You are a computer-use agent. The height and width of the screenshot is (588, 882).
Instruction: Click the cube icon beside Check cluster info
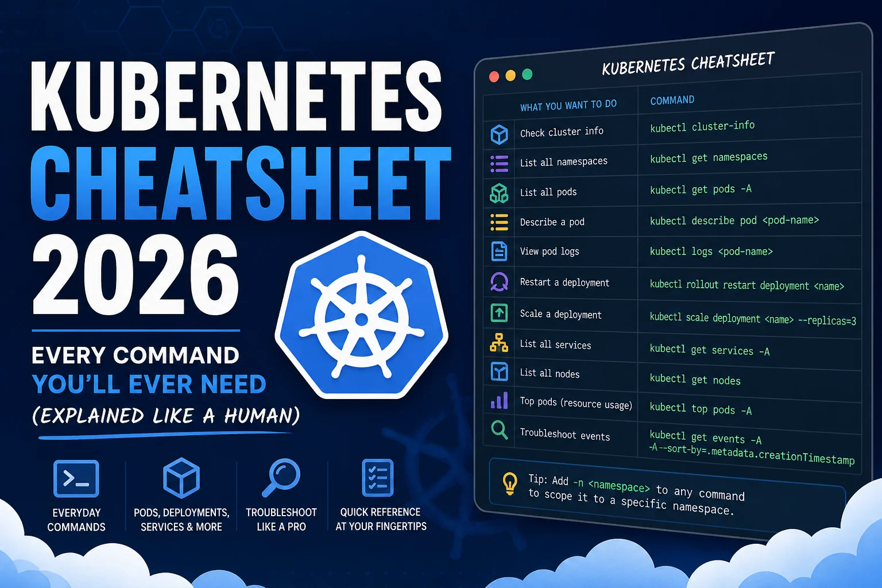pos(499,134)
